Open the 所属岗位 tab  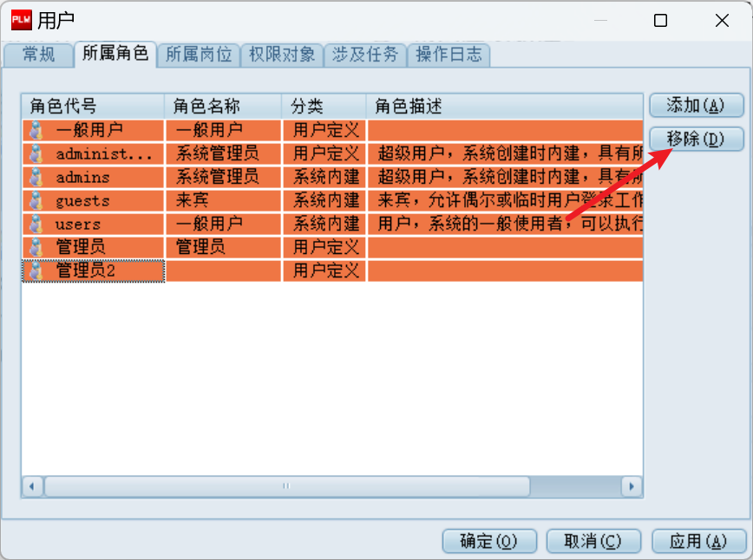tap(199, 55)
